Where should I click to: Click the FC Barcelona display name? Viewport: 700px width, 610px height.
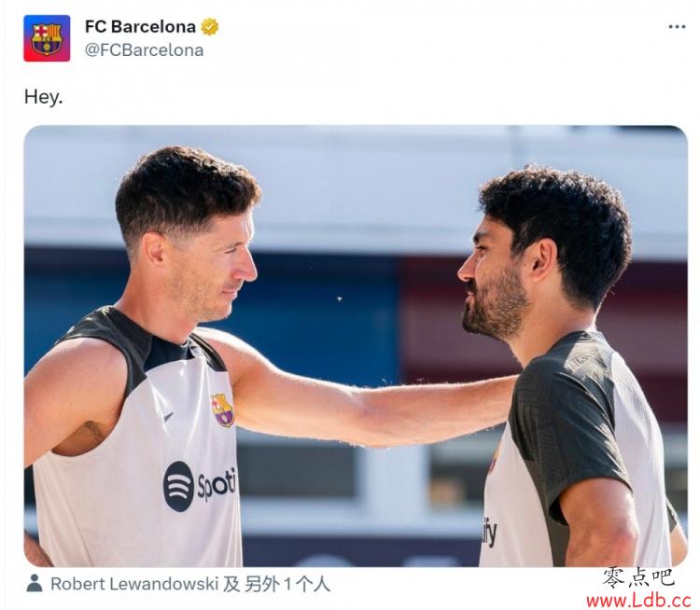pos(140,27)
